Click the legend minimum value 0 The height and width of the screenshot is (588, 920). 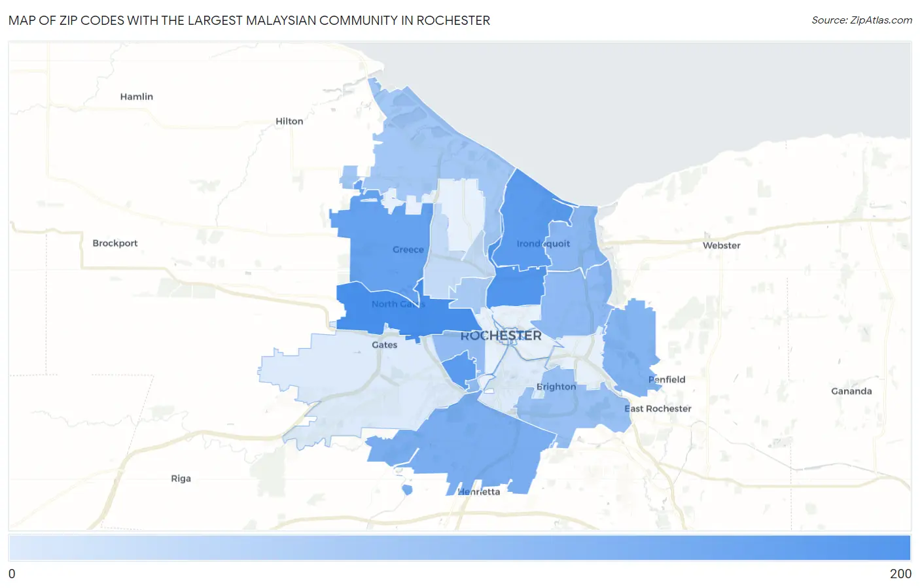pyautogui.click(x=12, y=574)
